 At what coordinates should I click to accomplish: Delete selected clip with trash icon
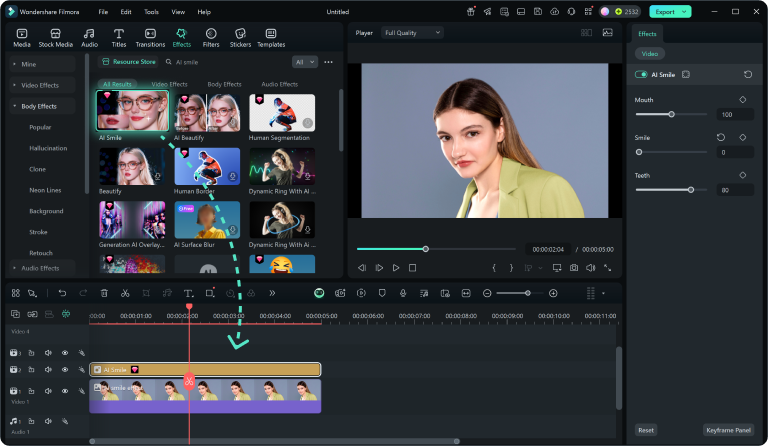pos(104,293)
